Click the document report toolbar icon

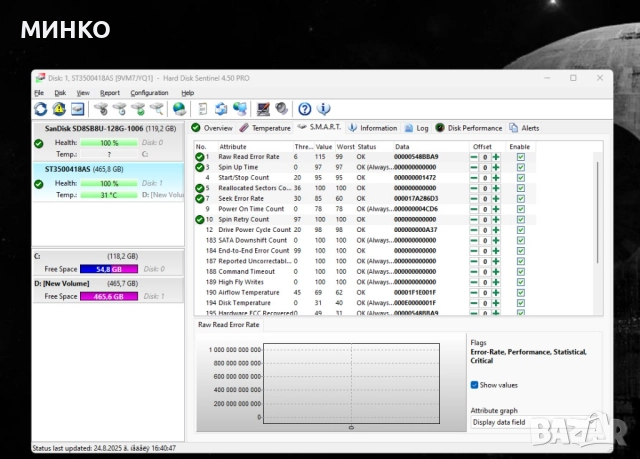tap(202, 109)
